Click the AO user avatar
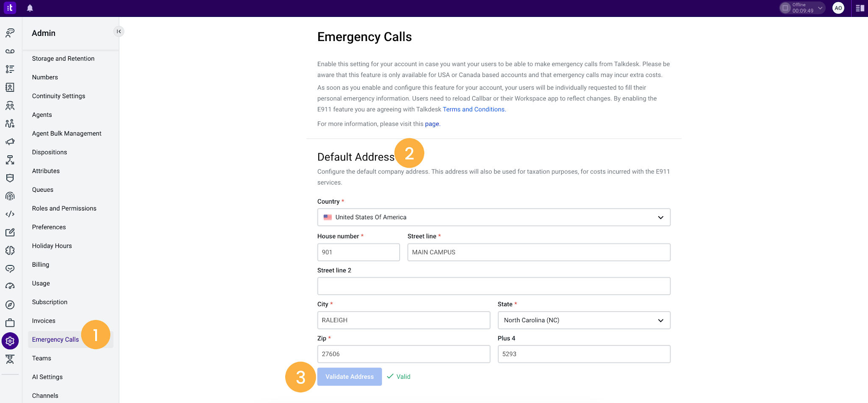Screen dimensions: 868x403 click(838, 8)
